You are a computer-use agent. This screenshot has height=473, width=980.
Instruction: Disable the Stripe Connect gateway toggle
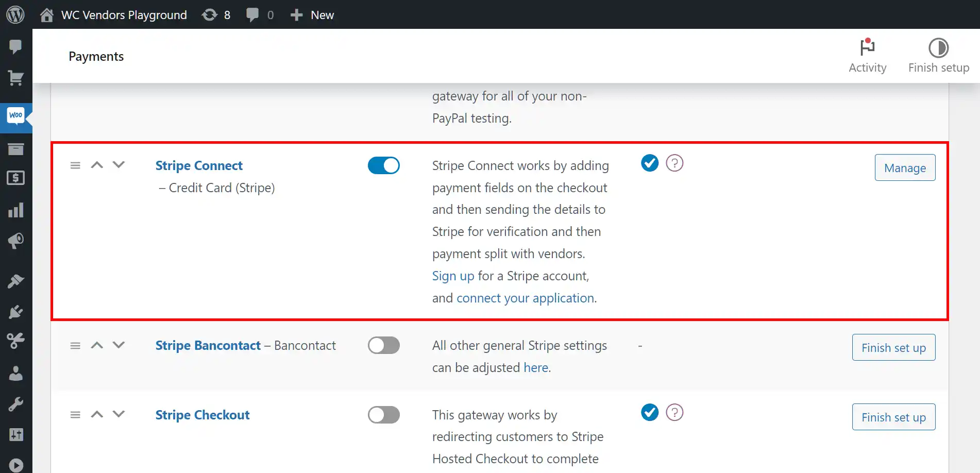384,165
